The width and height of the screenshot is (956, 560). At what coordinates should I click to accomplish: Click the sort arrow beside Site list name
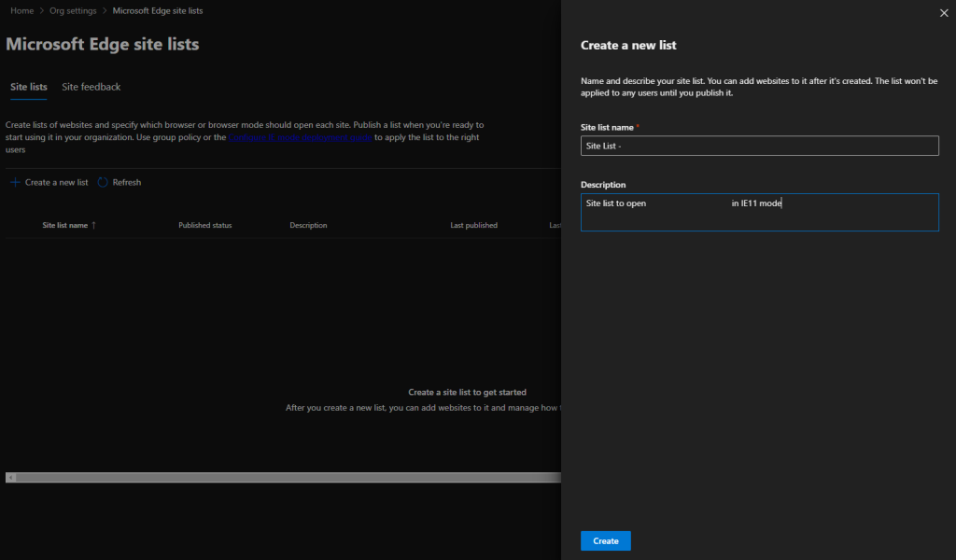click(x=94, y=225)
